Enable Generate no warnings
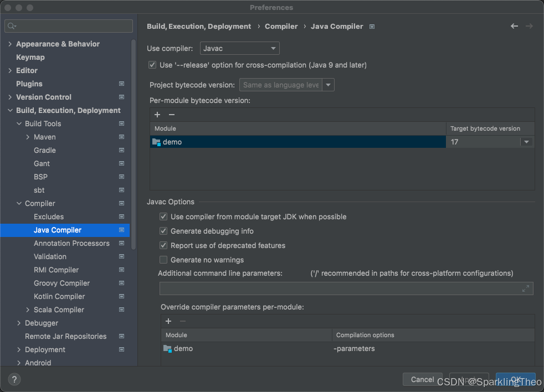Viewport: 544px width, 392px height. click(163, 260)
